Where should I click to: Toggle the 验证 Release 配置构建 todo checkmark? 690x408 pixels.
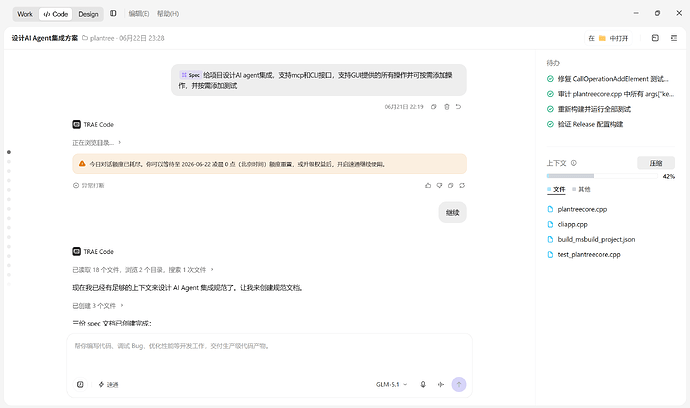(550, 124)
